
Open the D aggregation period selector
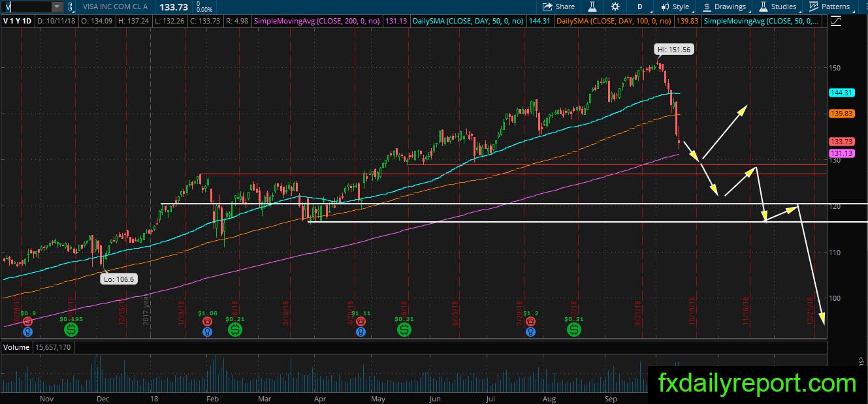point(640,7)
